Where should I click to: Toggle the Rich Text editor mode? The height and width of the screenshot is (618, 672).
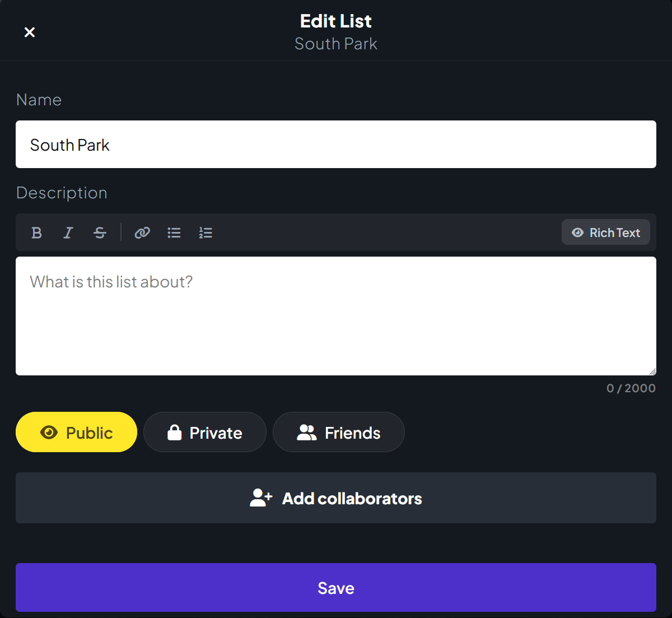[x=606, y=232]
